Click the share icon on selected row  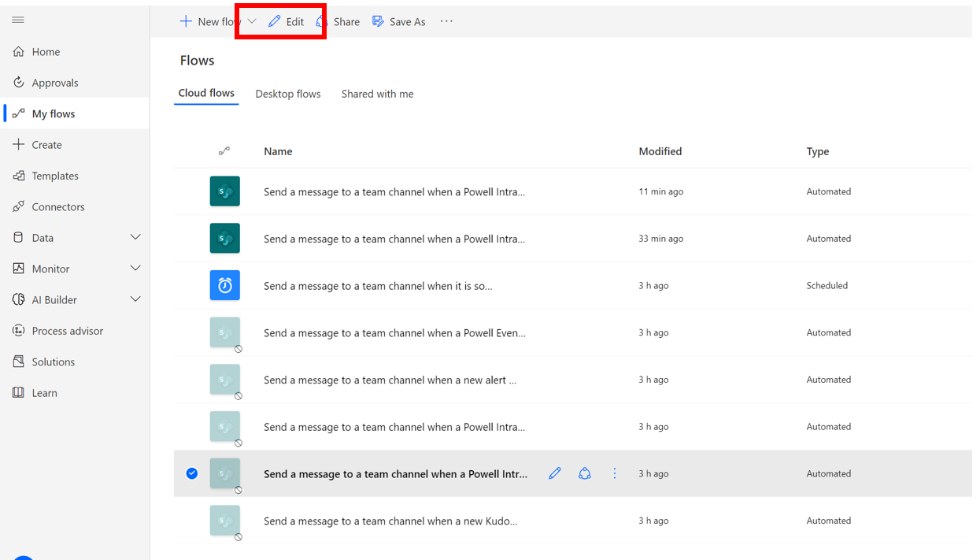(x=585, y=473)
